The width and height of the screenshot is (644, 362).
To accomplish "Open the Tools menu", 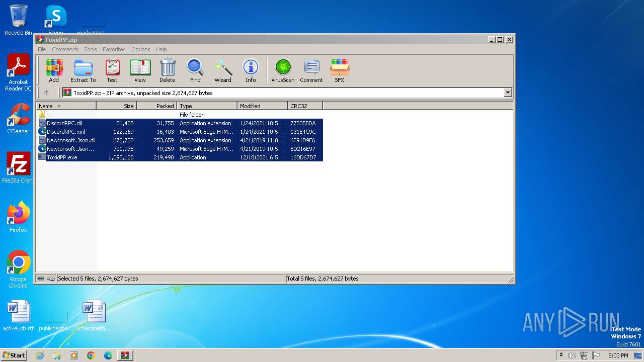I will 91,49.
